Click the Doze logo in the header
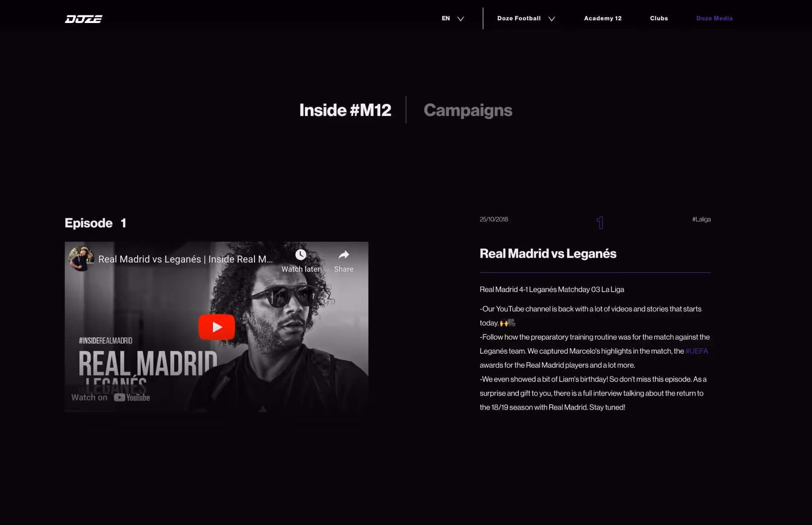Image resolution: width=812 pixels, height=525 pixels. [83, 19]
